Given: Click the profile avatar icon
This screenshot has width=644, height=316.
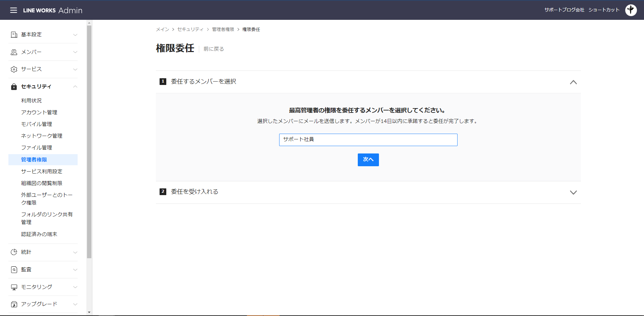Looking at the screenshot, I should point(631,10).
